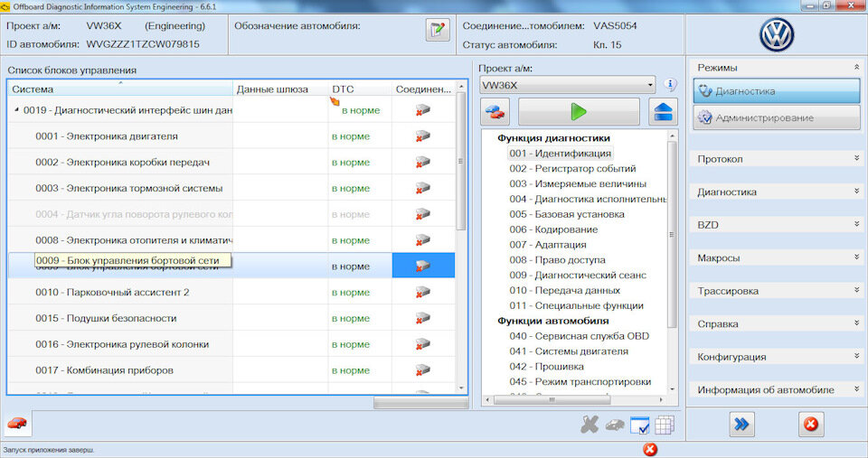This screenshot has height=458, width=868.
Task: Select the Диагностика mode button
Action: coord(777,90)
